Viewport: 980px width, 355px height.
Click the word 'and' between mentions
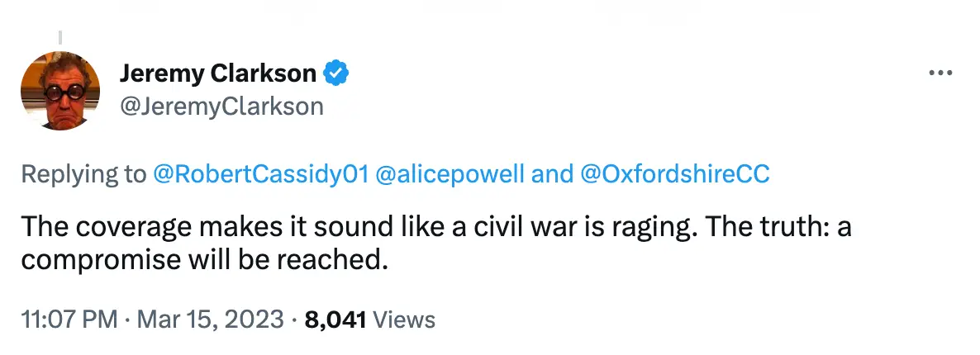tap(554, 174)
